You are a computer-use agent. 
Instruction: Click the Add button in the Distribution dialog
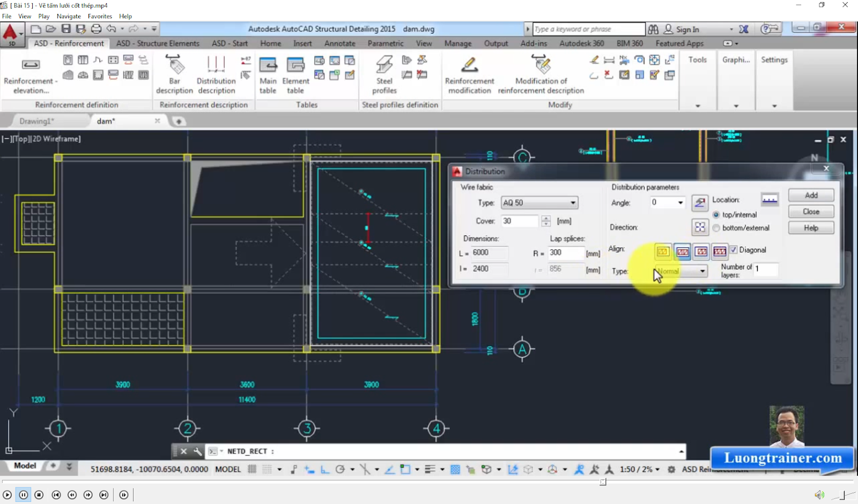pos(811,195)
